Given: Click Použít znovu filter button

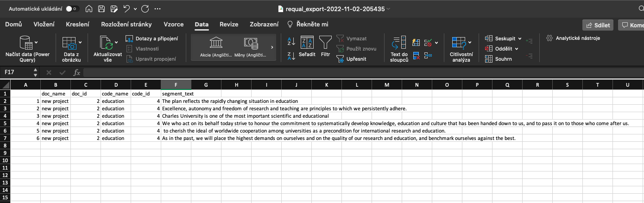Looking at the screenshot, I should point(356,49).
